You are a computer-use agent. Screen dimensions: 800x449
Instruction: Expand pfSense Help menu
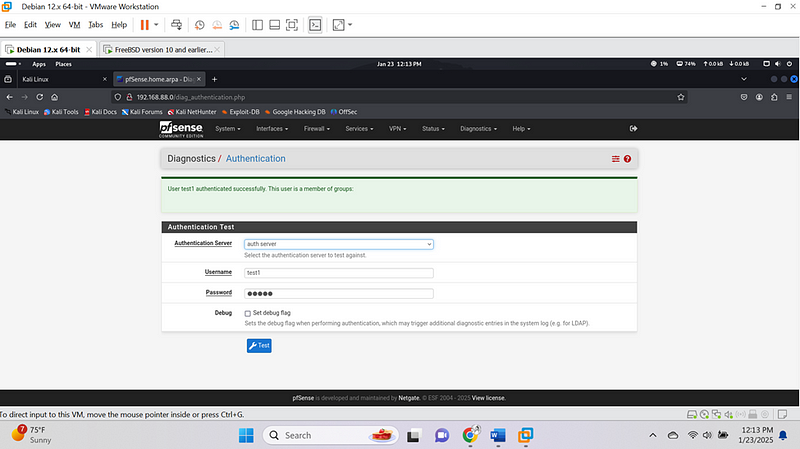(x=521, y=129)
